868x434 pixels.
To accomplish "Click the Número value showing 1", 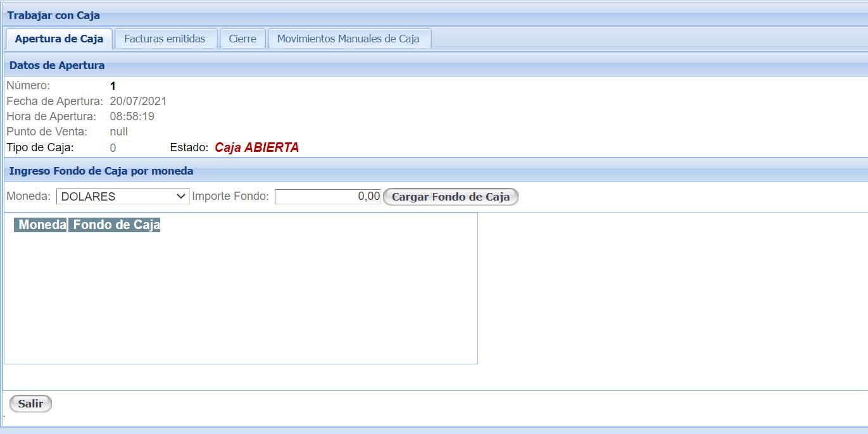I will click(x=111, y=85).
